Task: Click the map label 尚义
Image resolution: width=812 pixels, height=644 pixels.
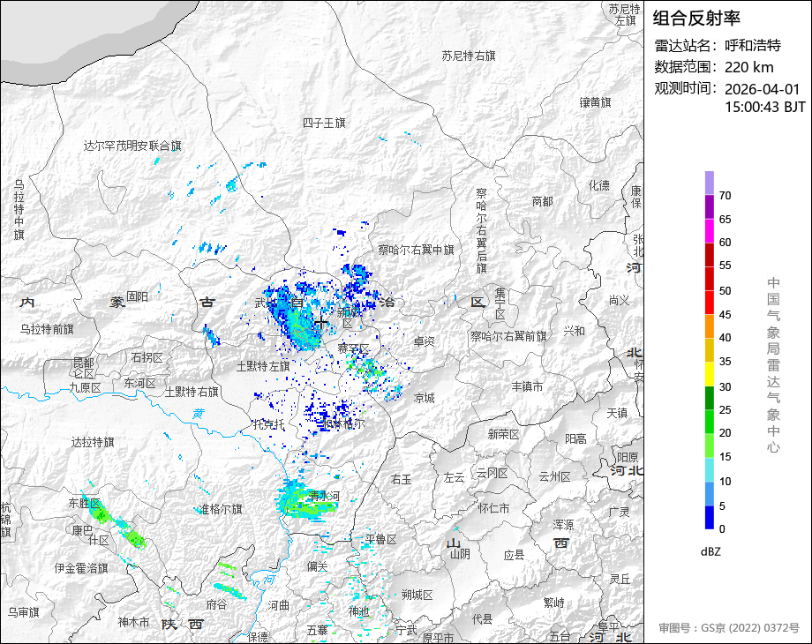Action: [619, 300]
